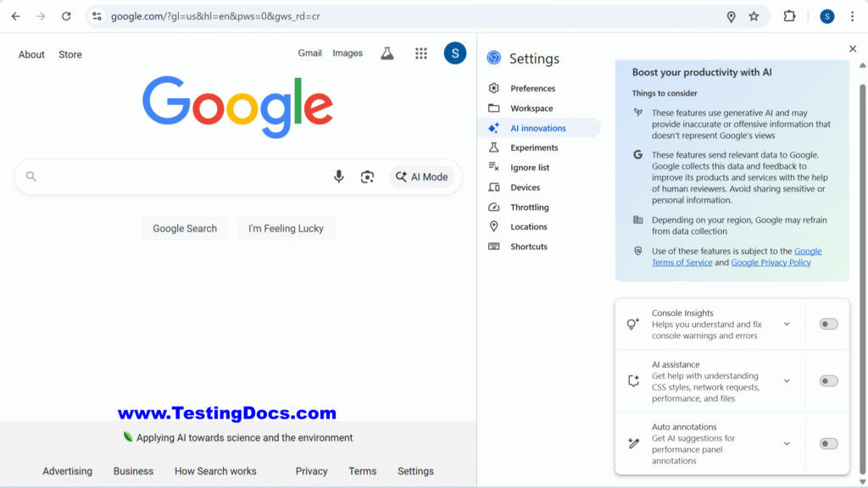The height and width of the screenshot is (488, 868).
Task: Click I'm Feeling Lucky button
Action: click(286, 229)
